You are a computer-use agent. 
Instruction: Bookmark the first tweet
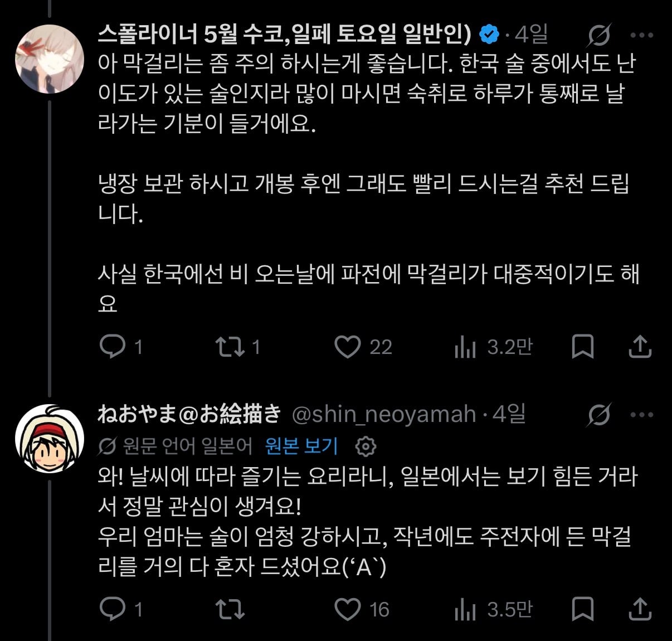pos(583,347)
